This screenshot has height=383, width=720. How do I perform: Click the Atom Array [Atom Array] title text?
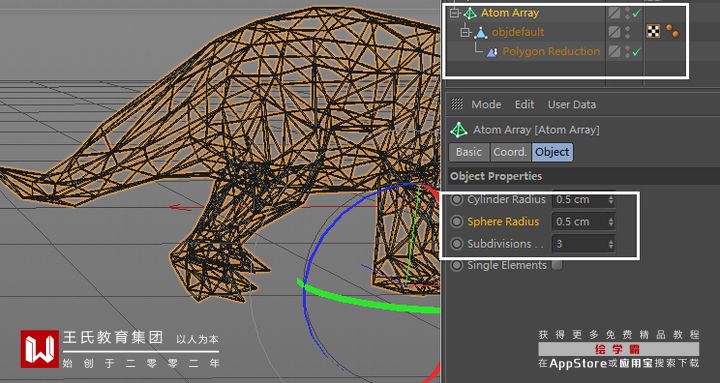536,130
